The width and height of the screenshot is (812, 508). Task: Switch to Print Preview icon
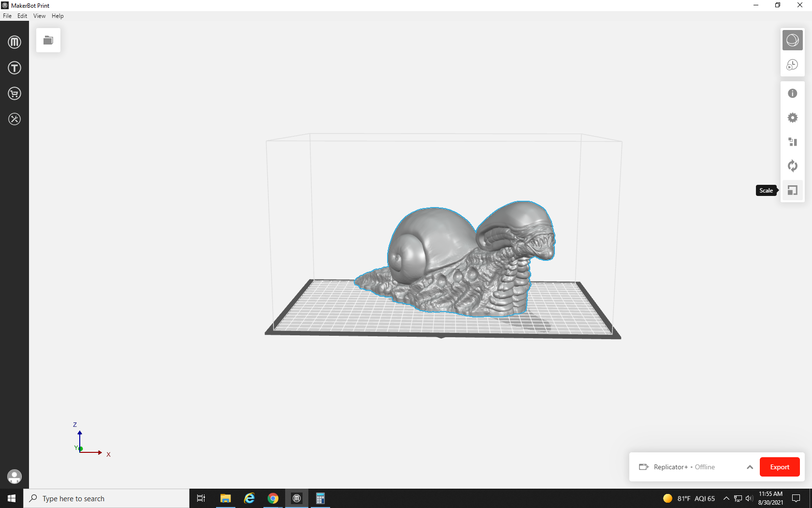tap(793, 64)
